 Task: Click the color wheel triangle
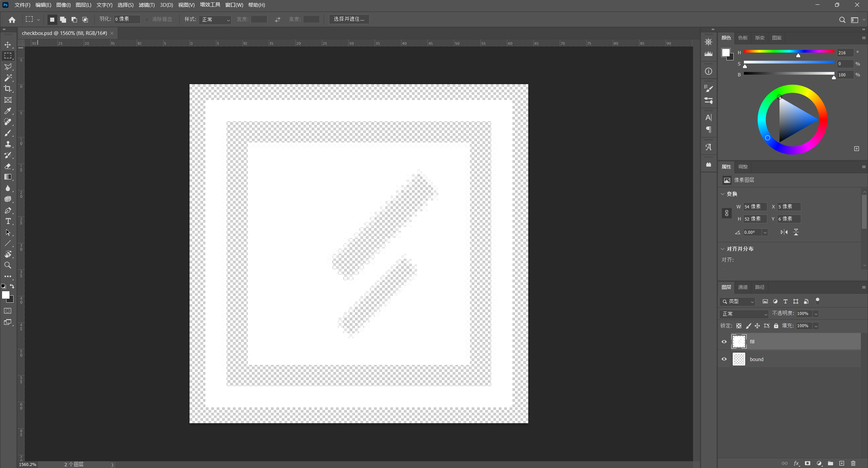point(794,119)
